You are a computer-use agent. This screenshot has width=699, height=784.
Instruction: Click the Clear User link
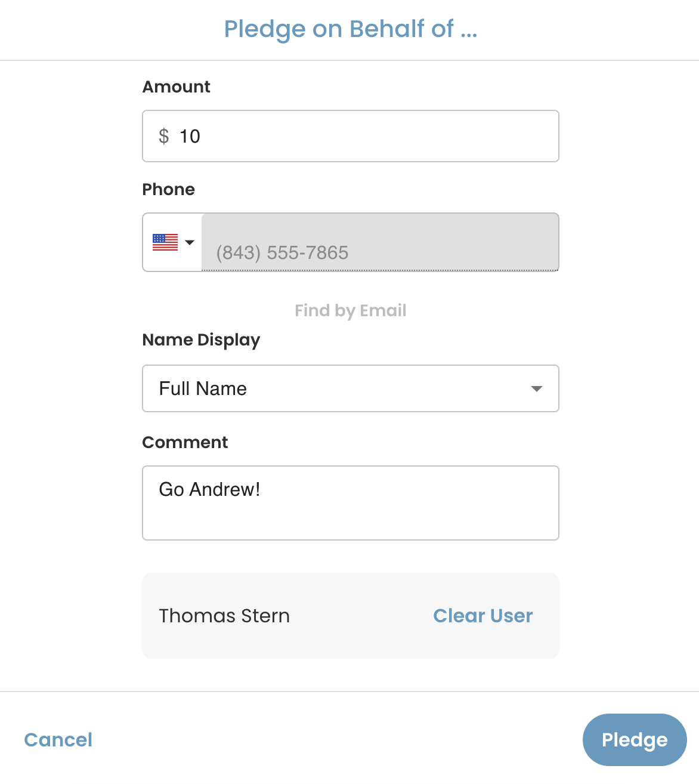[483, 616]
